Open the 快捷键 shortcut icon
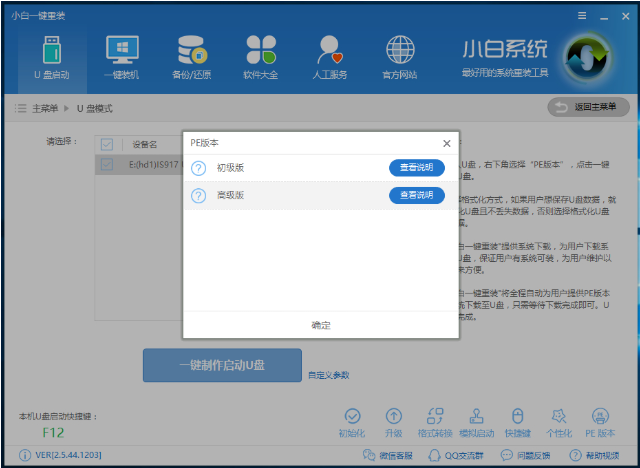The width and height of the screenshot is (640, 468). [x=518, y=422]
